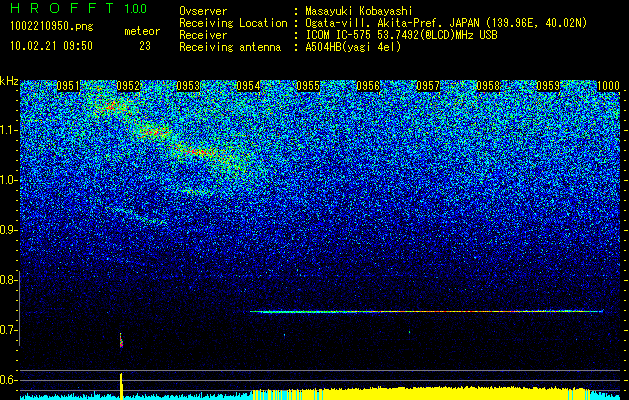Click the wide yellow band in the bottom power graph
The image size is (629, 400).
(421, 393)
